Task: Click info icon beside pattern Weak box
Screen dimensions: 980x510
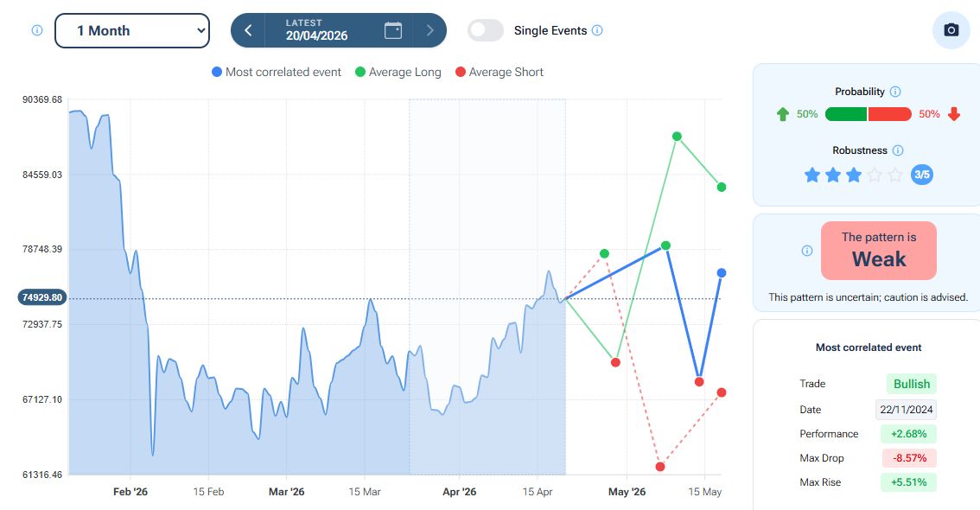Action: (x=807, y=251)
